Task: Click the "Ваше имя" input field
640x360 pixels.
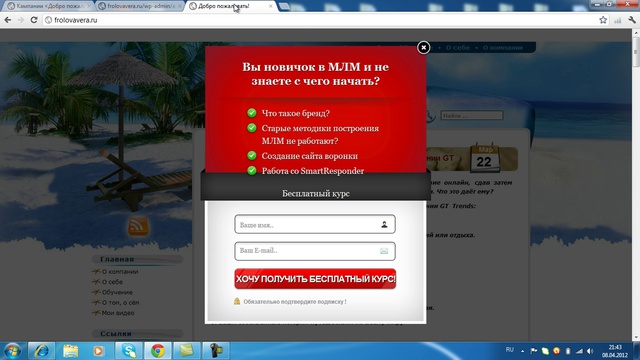Action: pos(315,224)
